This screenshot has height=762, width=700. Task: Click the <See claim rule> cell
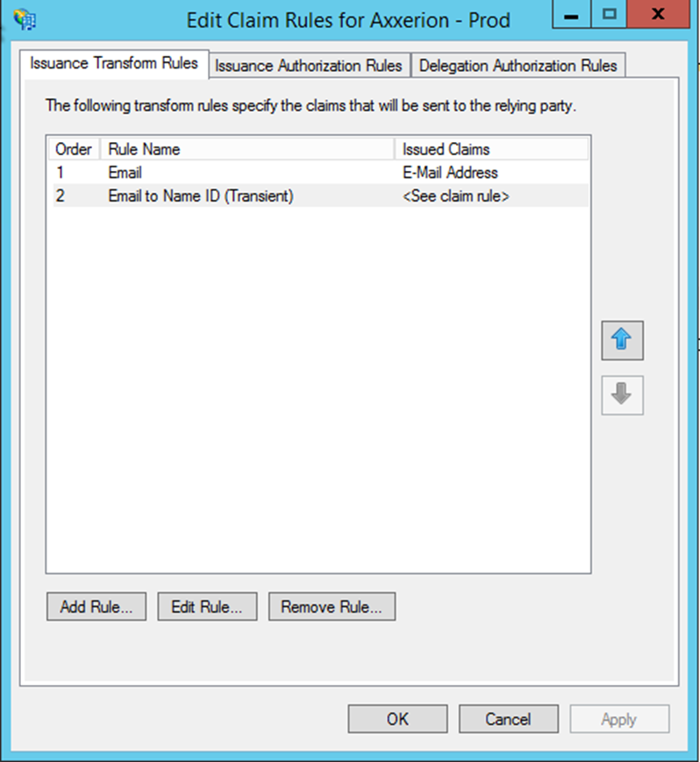(x=456, y=196)
